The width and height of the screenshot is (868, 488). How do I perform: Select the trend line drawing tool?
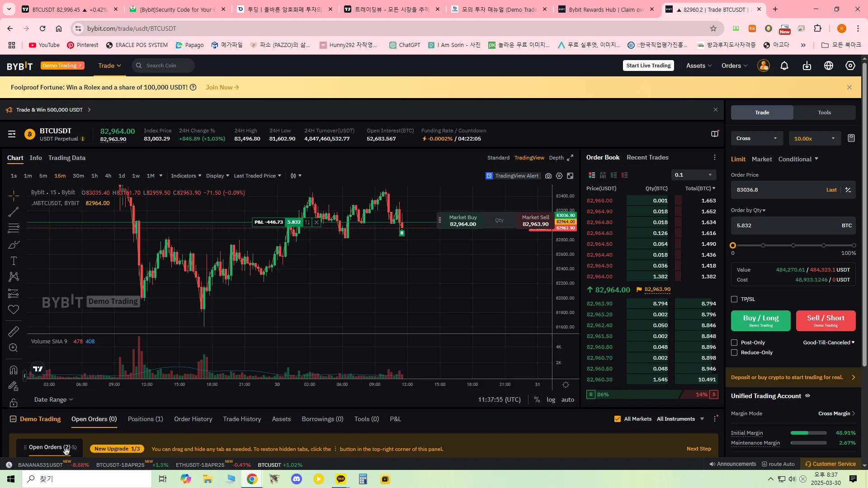(x=14, y=212)
